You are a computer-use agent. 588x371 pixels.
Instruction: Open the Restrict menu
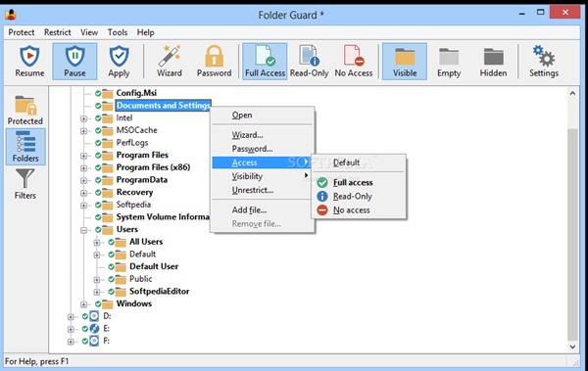point(58,32)
